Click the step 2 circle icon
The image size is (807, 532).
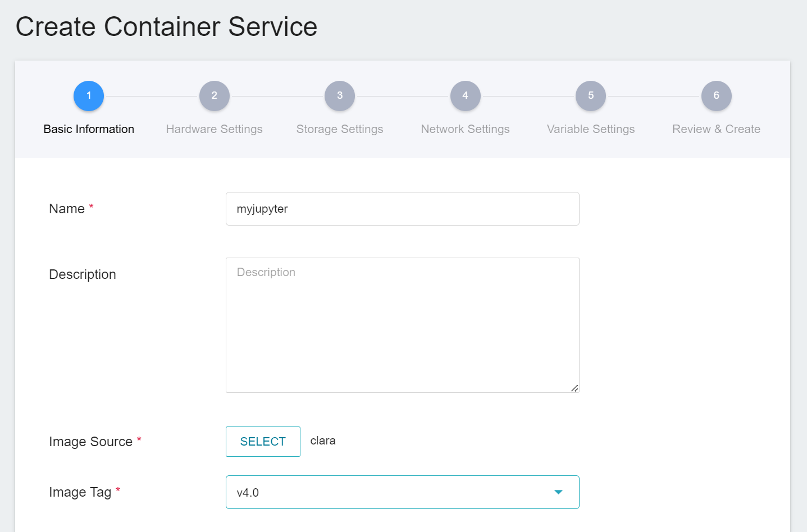pyautogui.click(x=214, y=96)
